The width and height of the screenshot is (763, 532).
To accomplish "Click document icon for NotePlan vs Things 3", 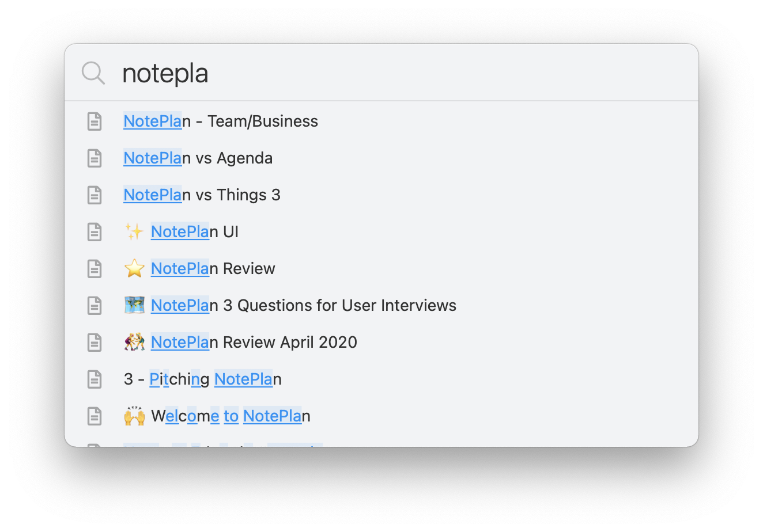I will [x=95, y=195].
